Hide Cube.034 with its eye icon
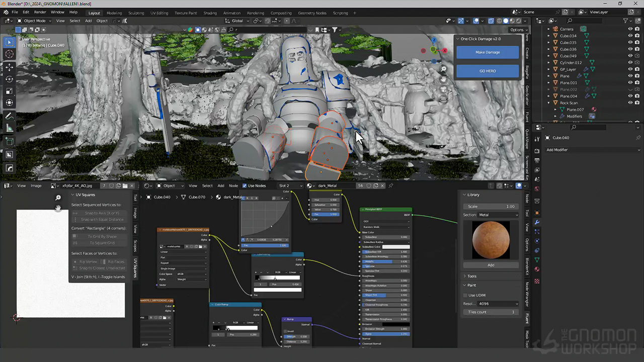 point(630,36)
